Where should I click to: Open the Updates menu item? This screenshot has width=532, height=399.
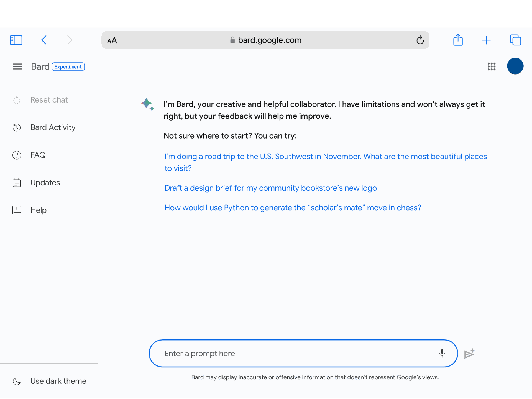click(45, 183)
